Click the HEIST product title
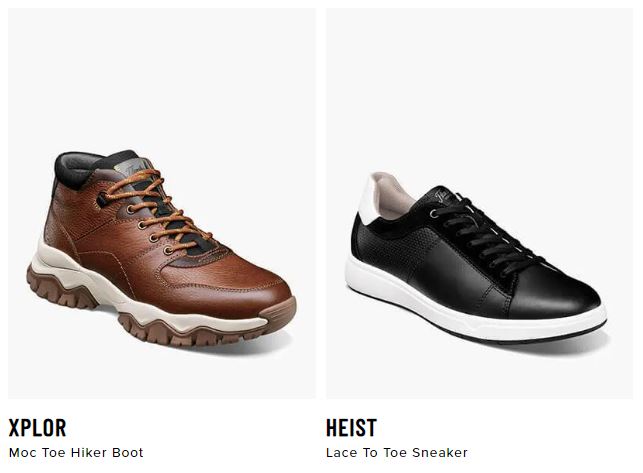Image resolution: width=643 pixels, height=473 pixels. 351,427
